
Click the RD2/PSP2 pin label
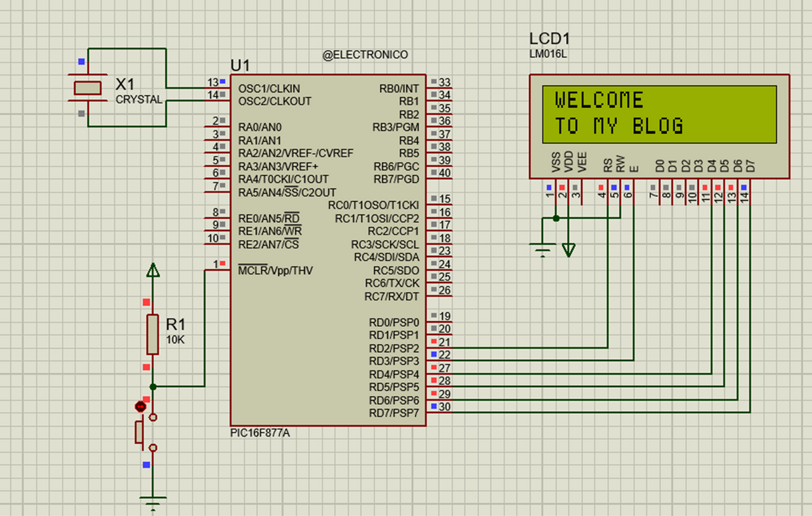click(394, 348)
